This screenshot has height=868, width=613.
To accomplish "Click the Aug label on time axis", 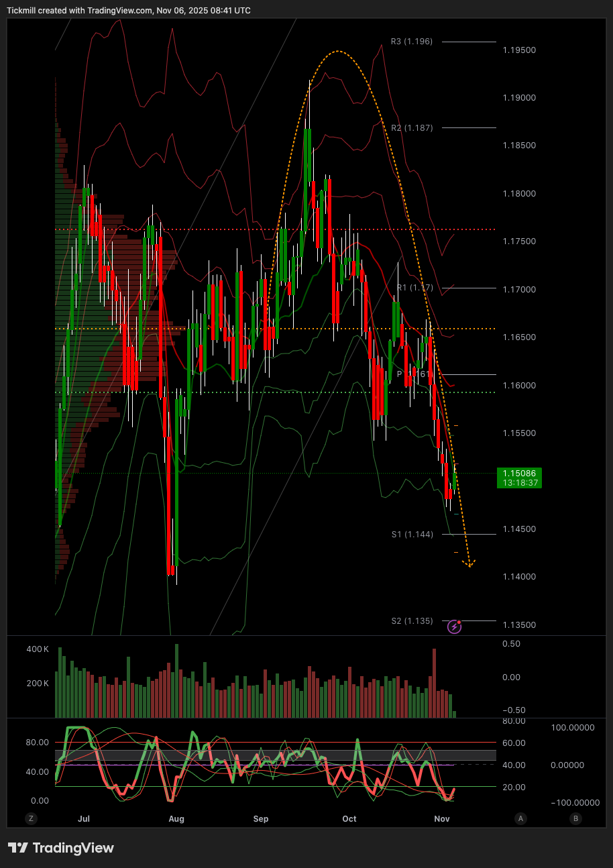I will coord(176,818).
